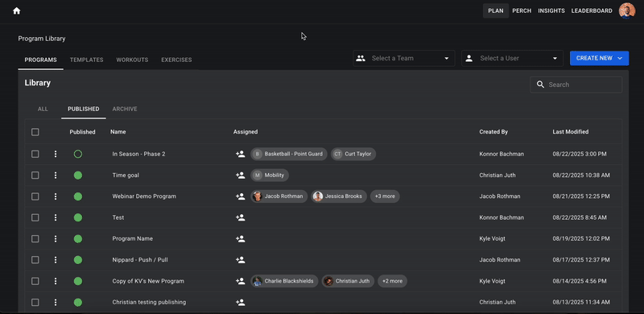This screenshot has width=644, height=314.
Task: Click Christian Juth avatar chip
Action: pyautogui.click(x=348, y=281)
